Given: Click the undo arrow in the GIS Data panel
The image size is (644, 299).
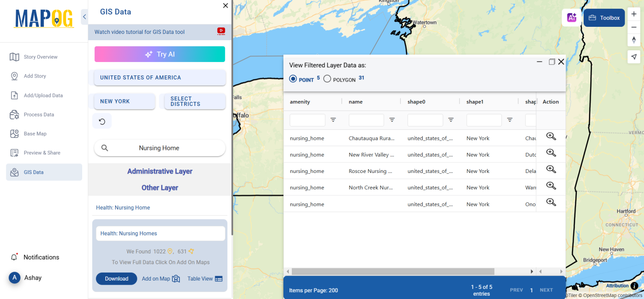Looking at the screenshot, I should 102,121.
